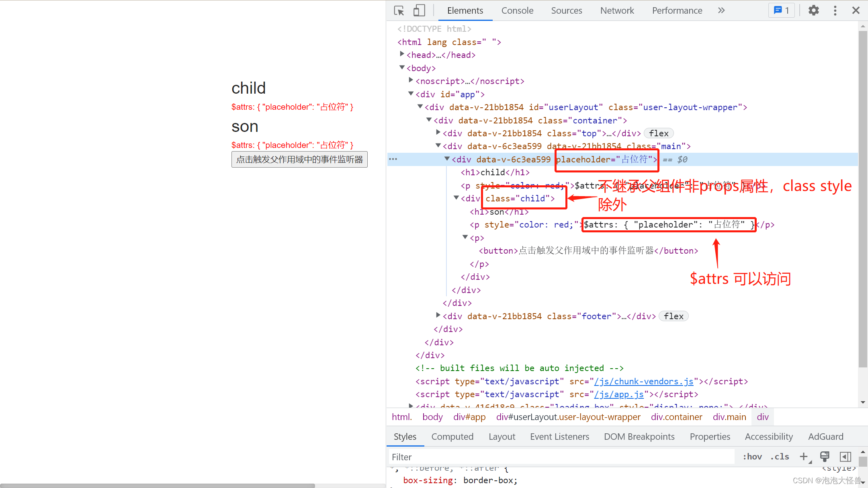Open the /js/app.js script link
This screenshot has height=488, width=868.
point(619,394)
